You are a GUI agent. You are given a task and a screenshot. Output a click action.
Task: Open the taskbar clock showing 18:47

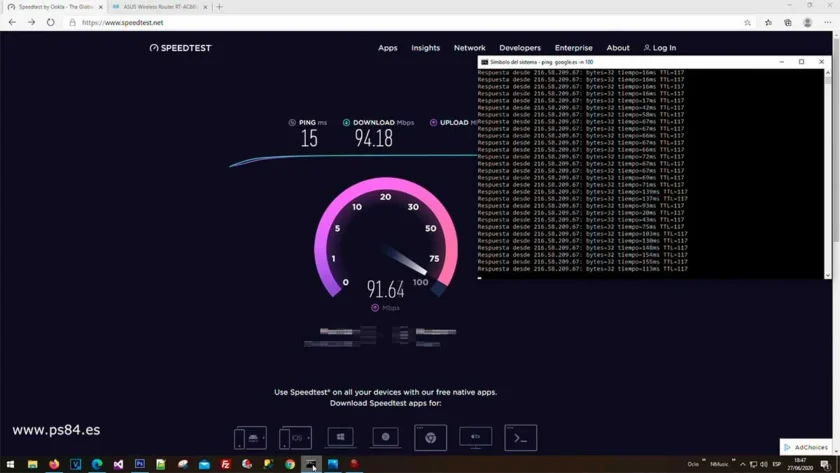[800, 464]
